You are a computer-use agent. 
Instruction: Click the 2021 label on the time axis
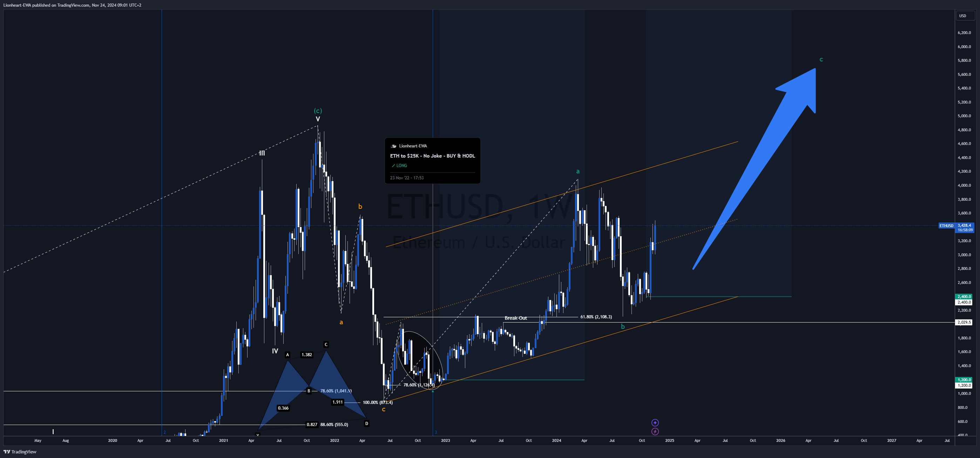(223, 440)
